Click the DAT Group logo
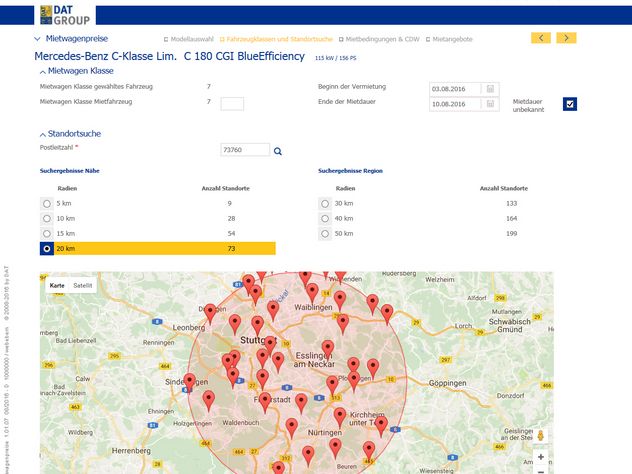 coord(65,15)
